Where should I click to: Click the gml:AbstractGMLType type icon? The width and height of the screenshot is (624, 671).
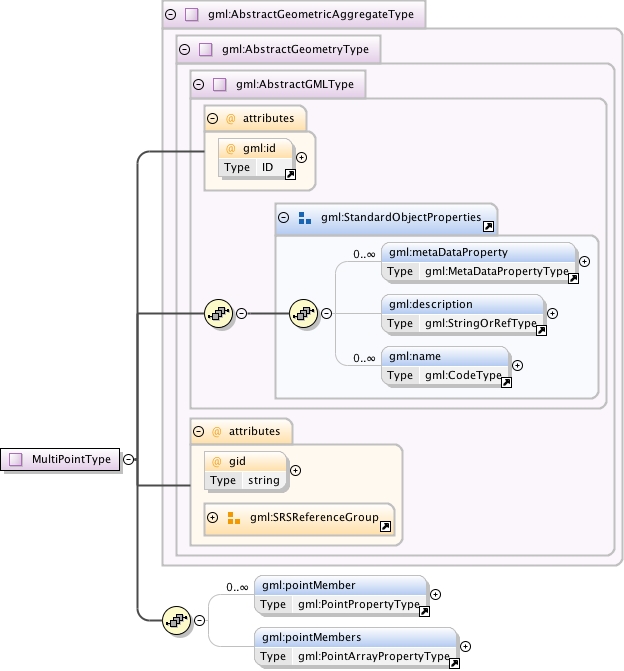tap(220, 84)
